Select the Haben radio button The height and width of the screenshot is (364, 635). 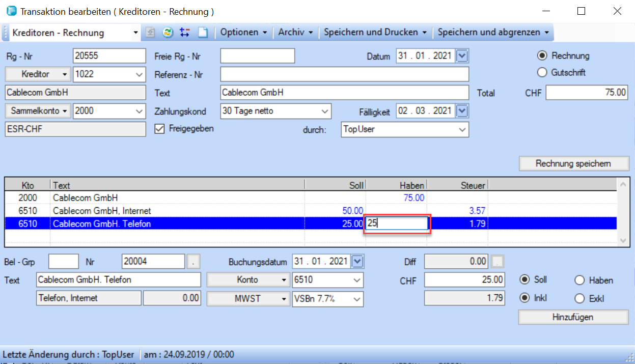[x=579, y=280]
